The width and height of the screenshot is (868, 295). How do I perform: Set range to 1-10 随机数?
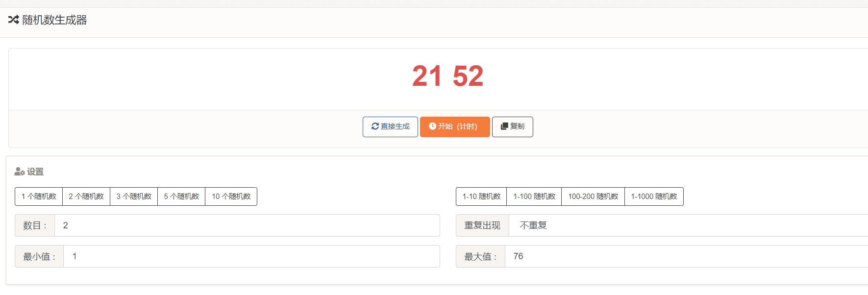481,197
